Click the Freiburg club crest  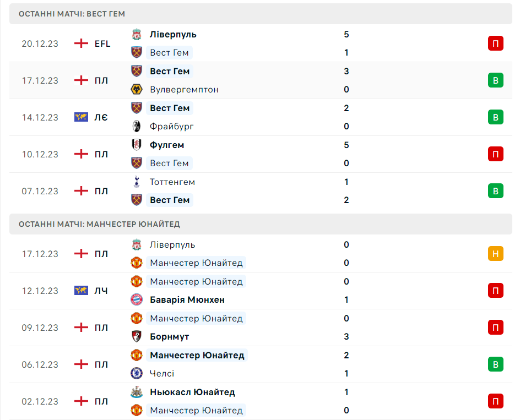137,126
